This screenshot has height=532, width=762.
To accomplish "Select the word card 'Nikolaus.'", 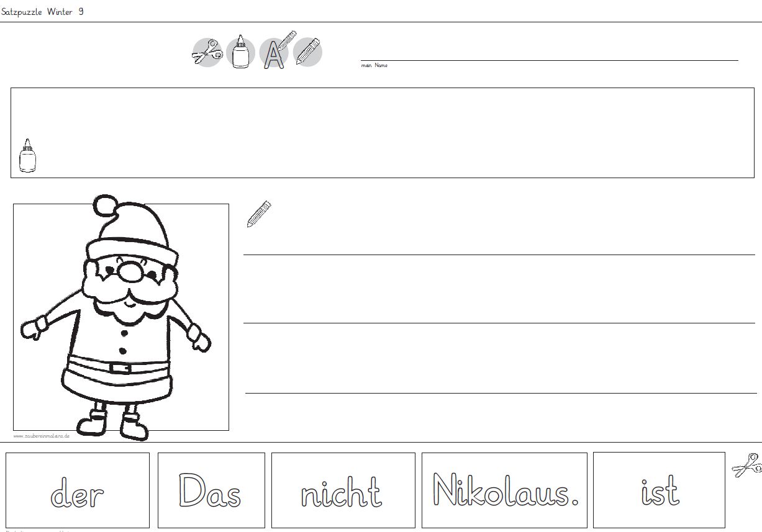I will [504, 490].
